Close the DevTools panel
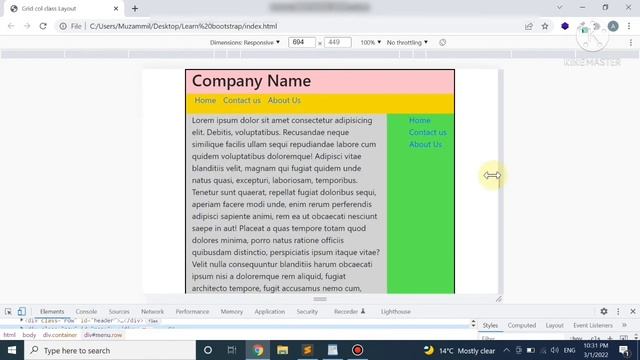The image size is (640, 360). point(633,311)
